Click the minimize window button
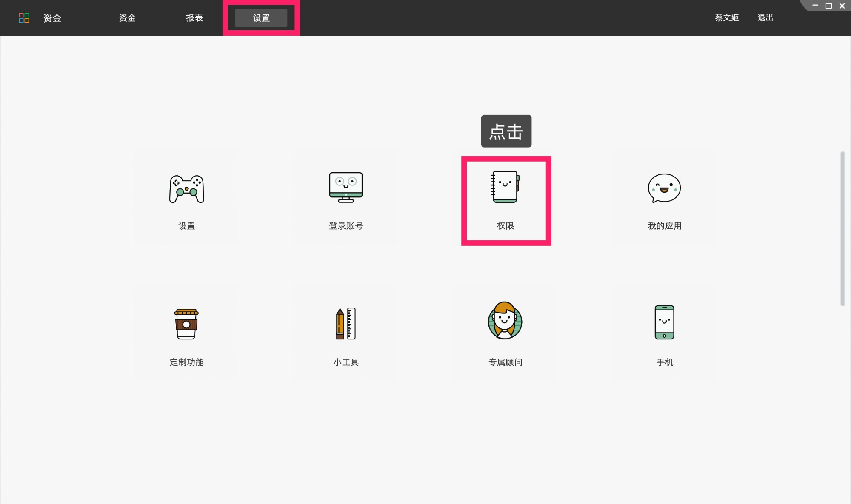This screenshot has width=851, height=504. (x=815, y=6)
